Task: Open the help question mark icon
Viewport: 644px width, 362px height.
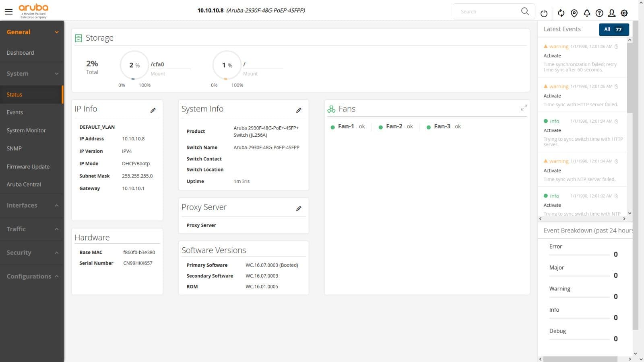Action: [x=599, y=13]
